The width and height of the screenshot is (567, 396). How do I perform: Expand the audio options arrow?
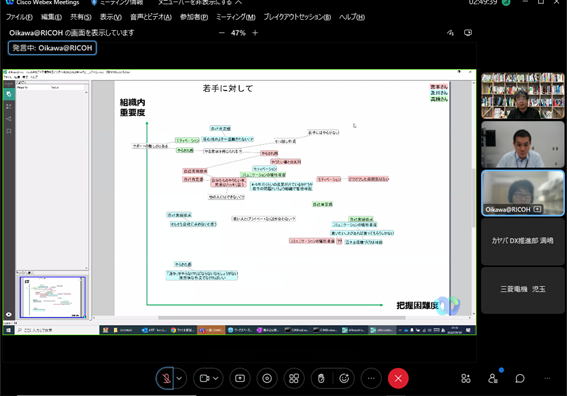[180, 378]
